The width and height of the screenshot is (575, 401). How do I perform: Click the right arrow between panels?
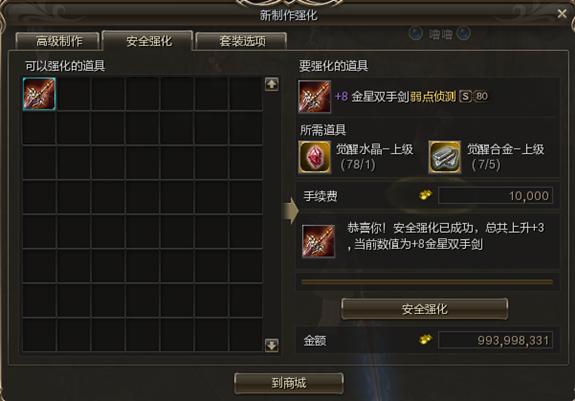click(x=290, y=210)
